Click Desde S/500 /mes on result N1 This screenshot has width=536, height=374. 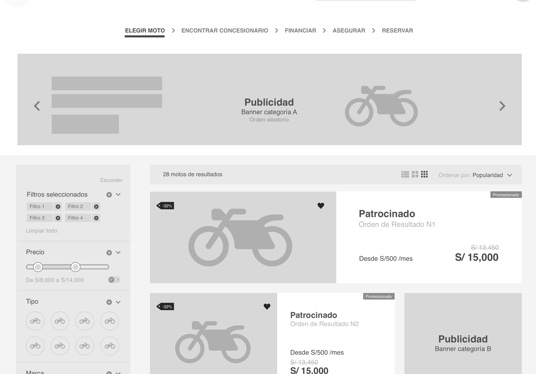coord(386,258)
